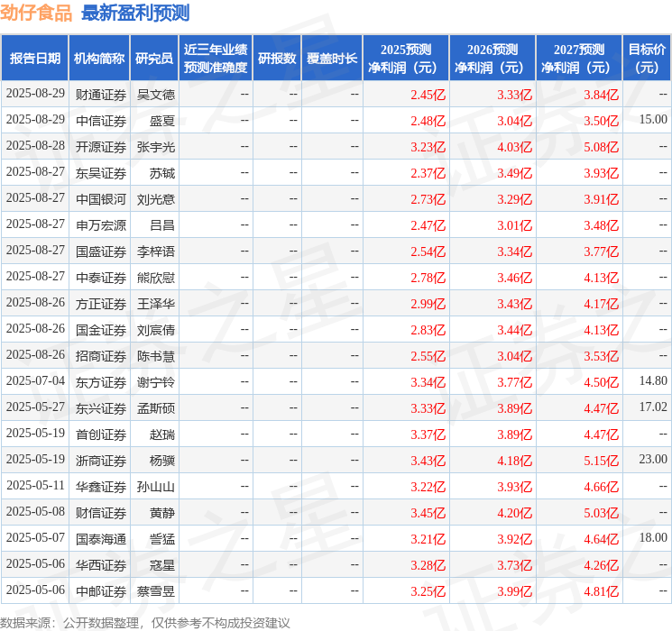
Task: Click the 东方证券 institution row
Action: [x=101, y=382]
